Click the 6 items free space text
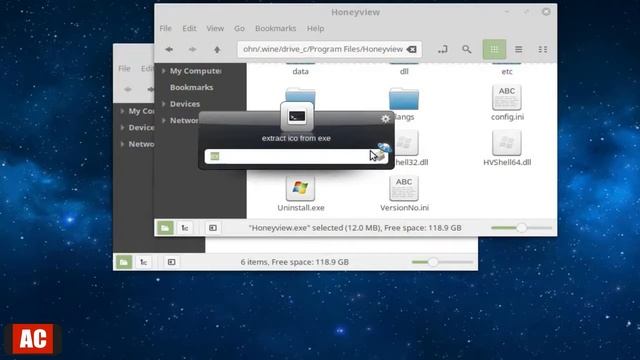The width and height of the screenshot is (640, 360). 295,262
